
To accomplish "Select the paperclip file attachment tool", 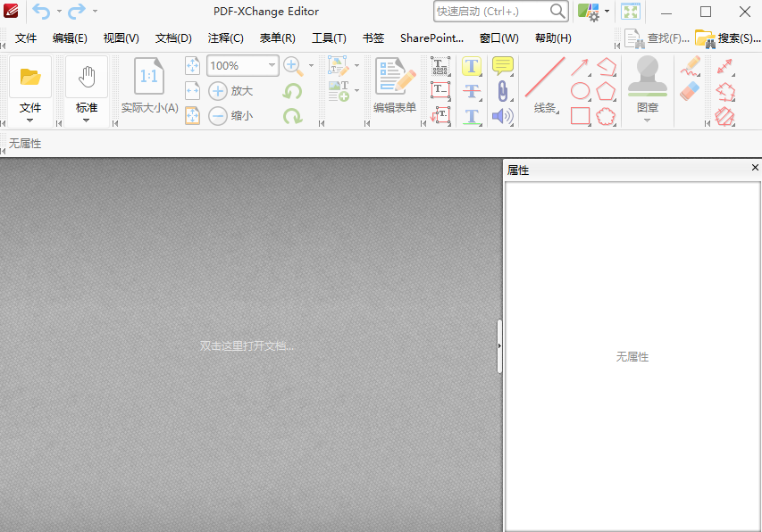I will (503, 90).
